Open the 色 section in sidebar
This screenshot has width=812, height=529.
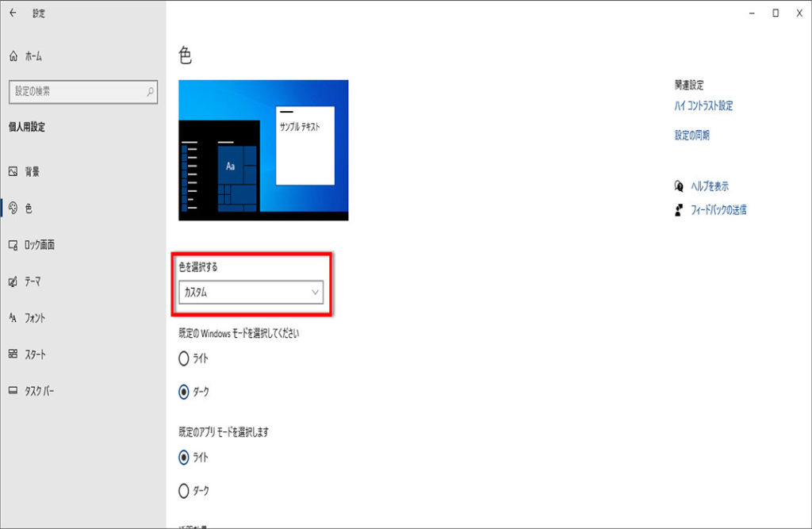(29, 209)
